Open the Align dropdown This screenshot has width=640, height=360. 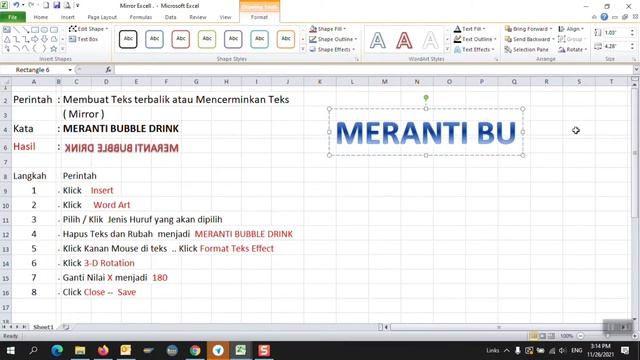(571, 29)
